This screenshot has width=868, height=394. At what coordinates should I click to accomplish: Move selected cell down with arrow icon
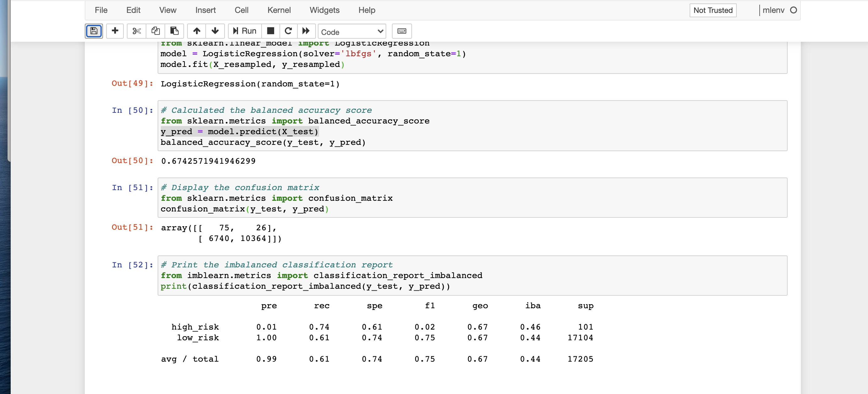pos(215,31)
